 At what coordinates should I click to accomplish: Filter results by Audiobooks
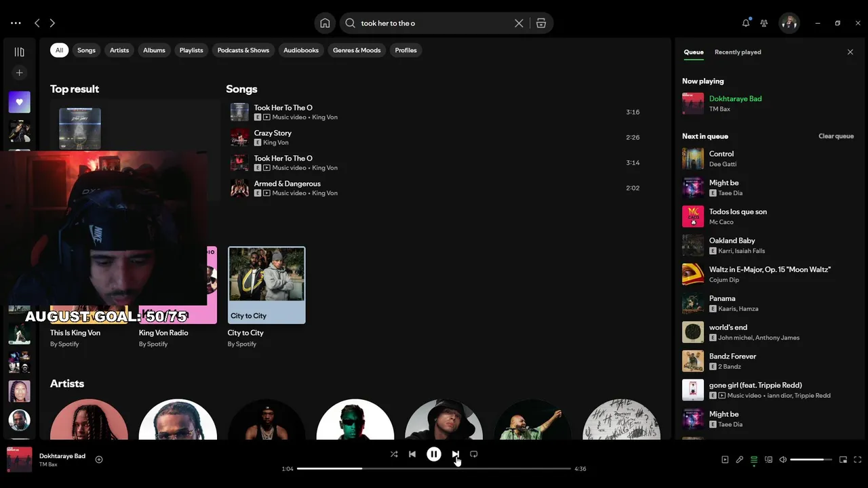[x=301, y=50]
